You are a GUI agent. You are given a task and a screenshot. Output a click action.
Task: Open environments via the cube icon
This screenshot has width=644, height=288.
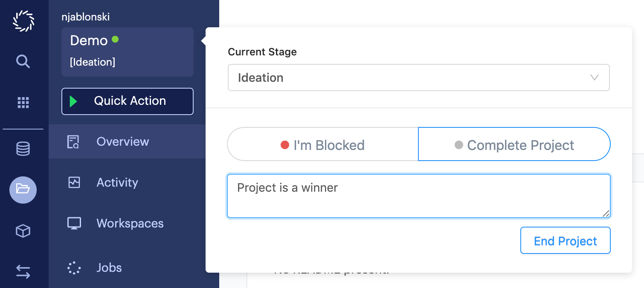[x=23, y=231]
